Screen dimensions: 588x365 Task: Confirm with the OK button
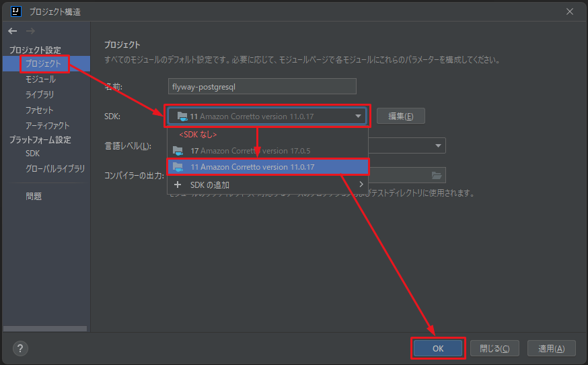[x=437, y=348]
